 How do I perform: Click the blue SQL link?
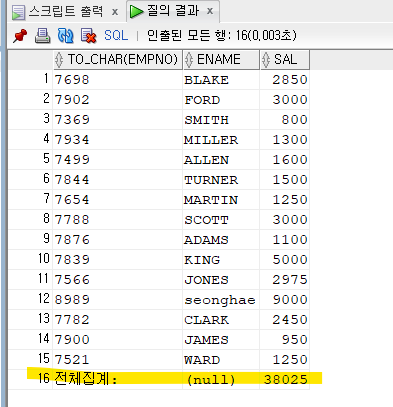coord(116,36)
